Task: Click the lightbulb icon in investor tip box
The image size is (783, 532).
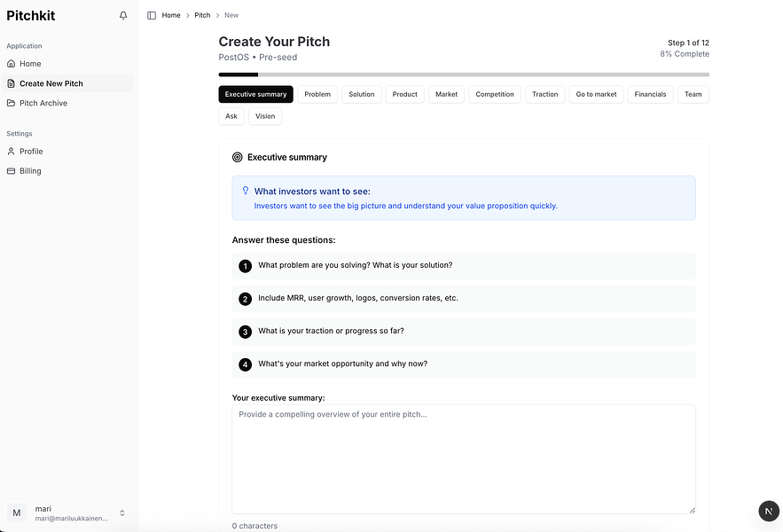Action: pos(245,190)
